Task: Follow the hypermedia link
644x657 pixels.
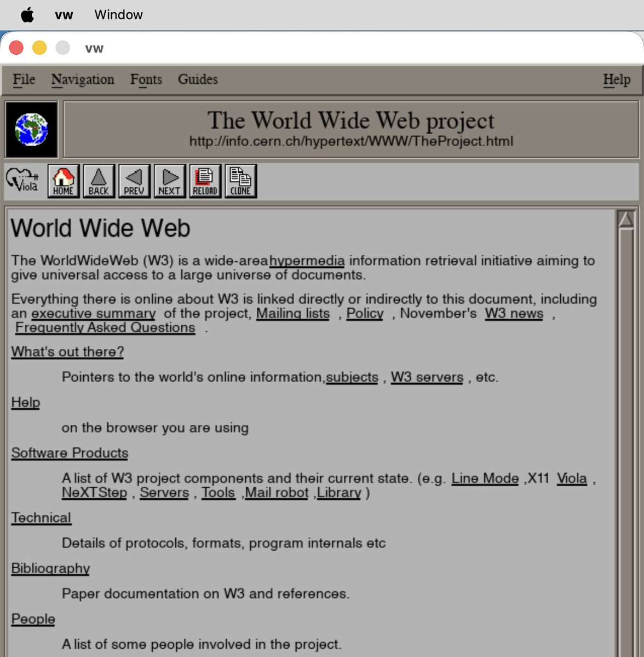Action: pyautogui.click(x=307, y=261)
